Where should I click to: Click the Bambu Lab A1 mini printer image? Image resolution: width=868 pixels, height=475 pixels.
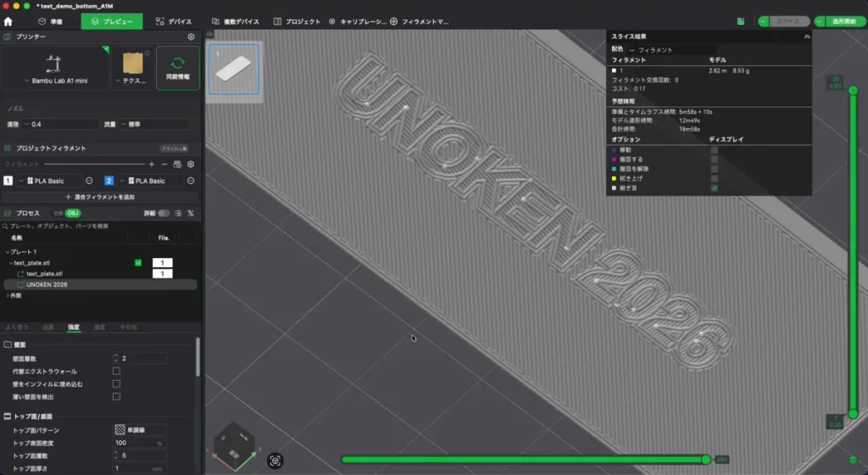point(53,64)
